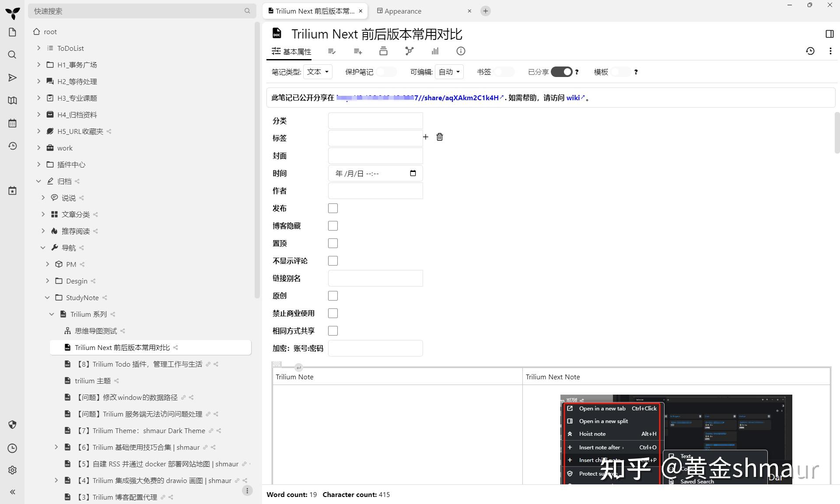This screenshot has height=504, width=840.
Task: Open Settings via the gear icon
Action: (12, 470)
